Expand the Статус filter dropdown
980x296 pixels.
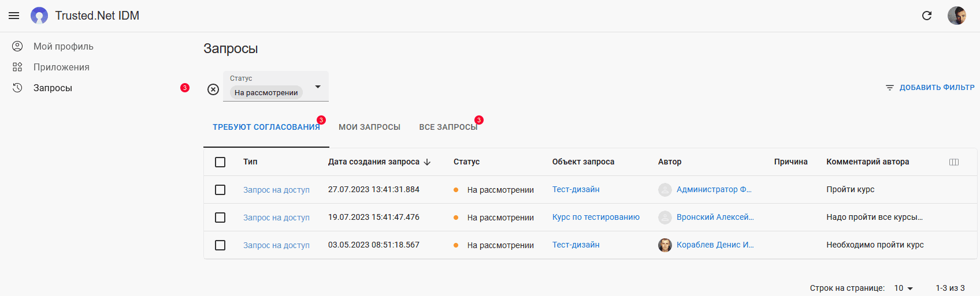tap(318, 87)
